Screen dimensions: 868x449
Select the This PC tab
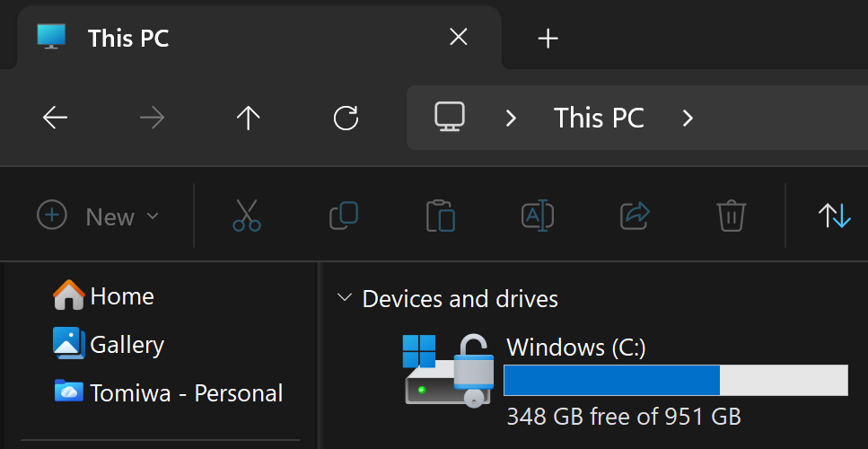coord(259,38)
